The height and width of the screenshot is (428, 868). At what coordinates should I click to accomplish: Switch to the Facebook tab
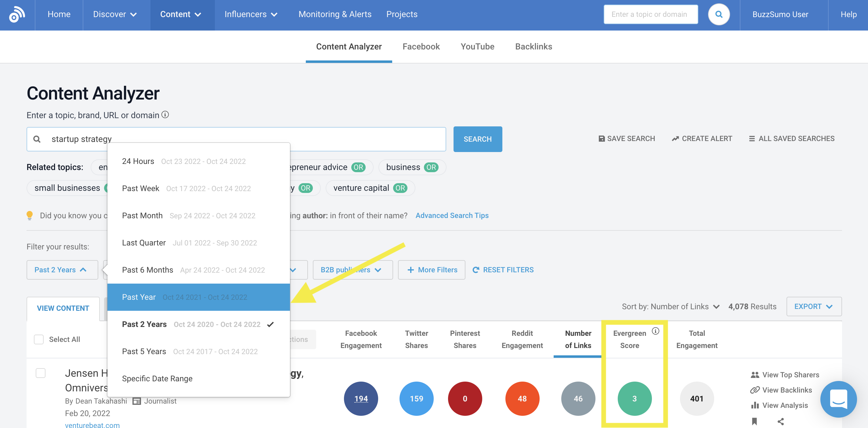click(x=421, y=46)
